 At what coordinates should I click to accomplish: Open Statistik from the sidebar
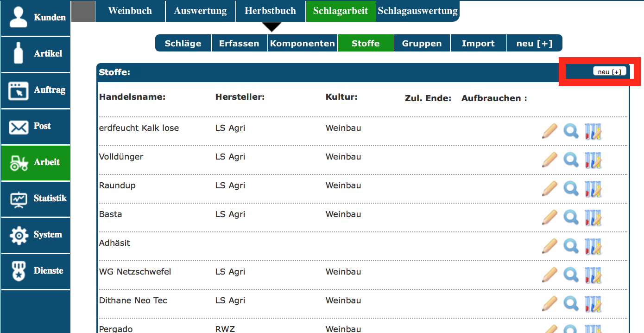point(36,199)
